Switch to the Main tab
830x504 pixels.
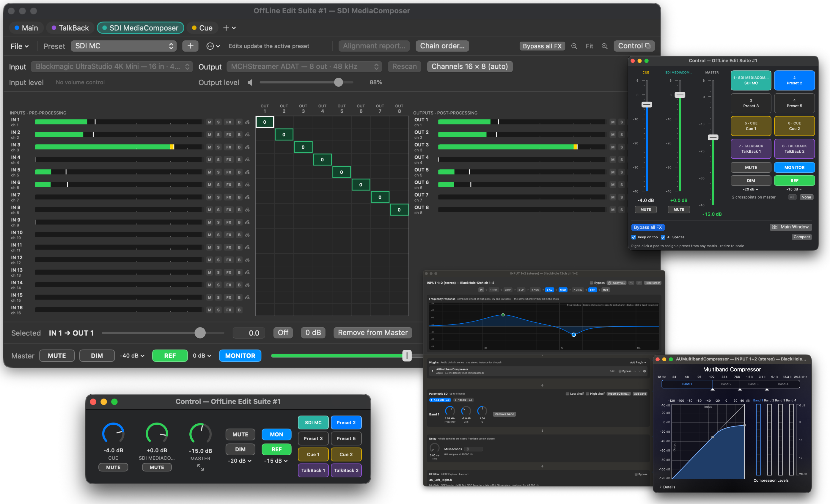click(x=26, y=28)
